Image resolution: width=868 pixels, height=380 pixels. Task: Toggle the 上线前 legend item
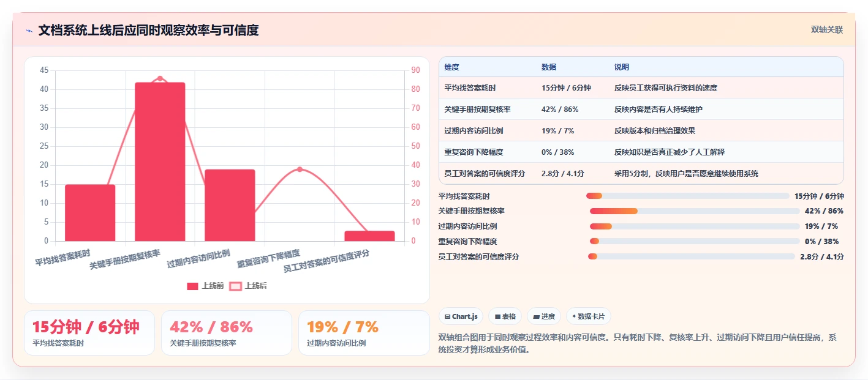(x=205, y=286)
